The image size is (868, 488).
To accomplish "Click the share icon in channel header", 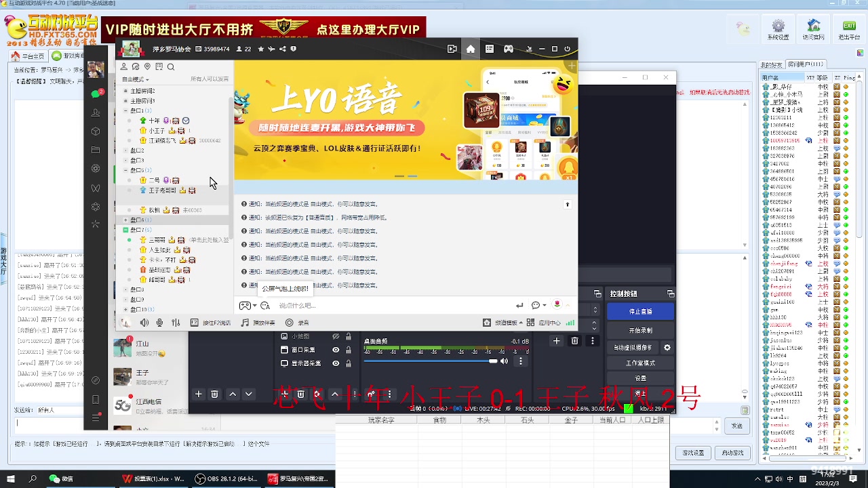I will click(283, 49).
